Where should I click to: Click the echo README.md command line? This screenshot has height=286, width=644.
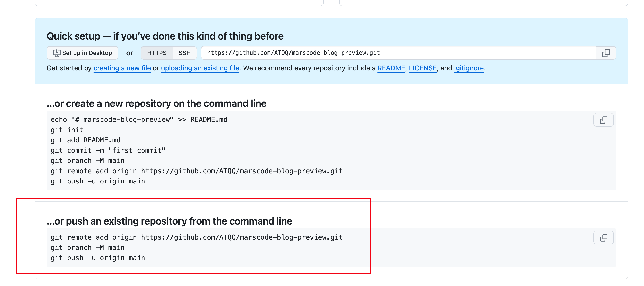point(139,120)
